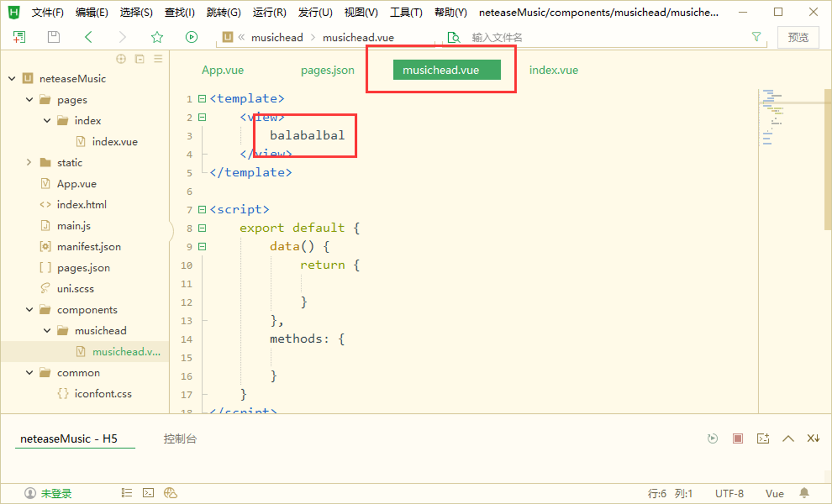Screen dimensions: 832x504
Task: Fold the template tag on line 1
Action: tap(202, 99)
